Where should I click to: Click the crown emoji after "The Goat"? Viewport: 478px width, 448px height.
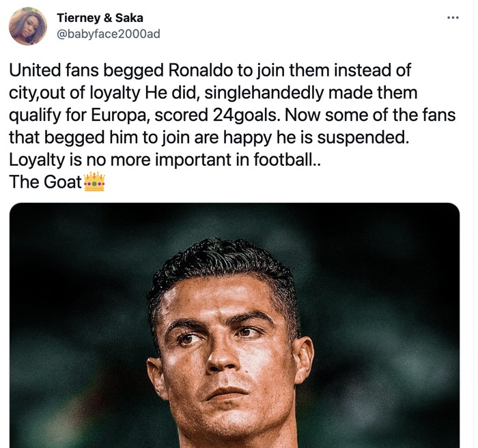pyautogui.click(x=94, y=183)
